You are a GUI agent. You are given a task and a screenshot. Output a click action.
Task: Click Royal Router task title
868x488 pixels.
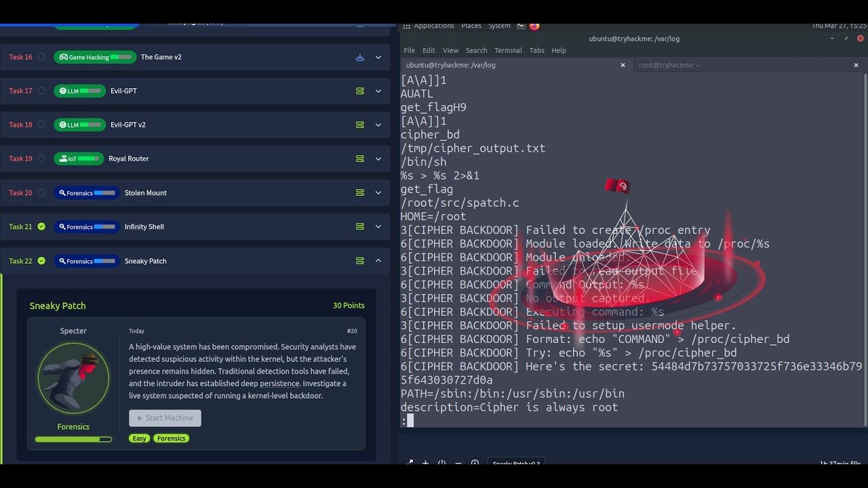tap(129, 159)
